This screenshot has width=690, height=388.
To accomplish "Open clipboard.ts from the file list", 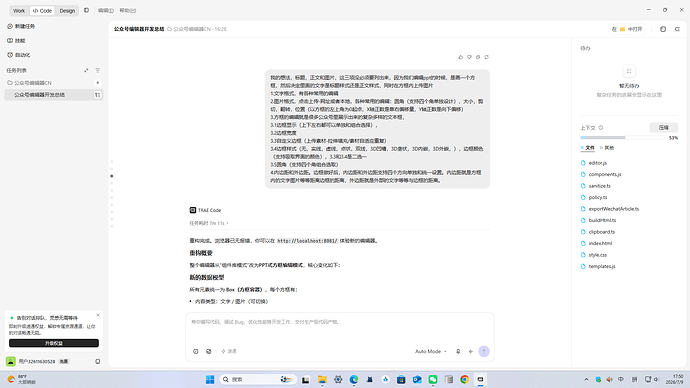I will pos(602,231).
